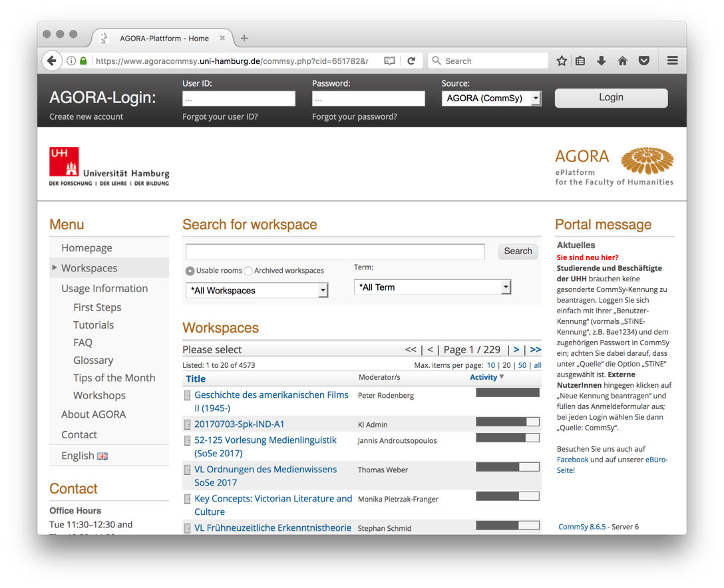
Task: Open the hamburger menu icon
Action: 673,61
